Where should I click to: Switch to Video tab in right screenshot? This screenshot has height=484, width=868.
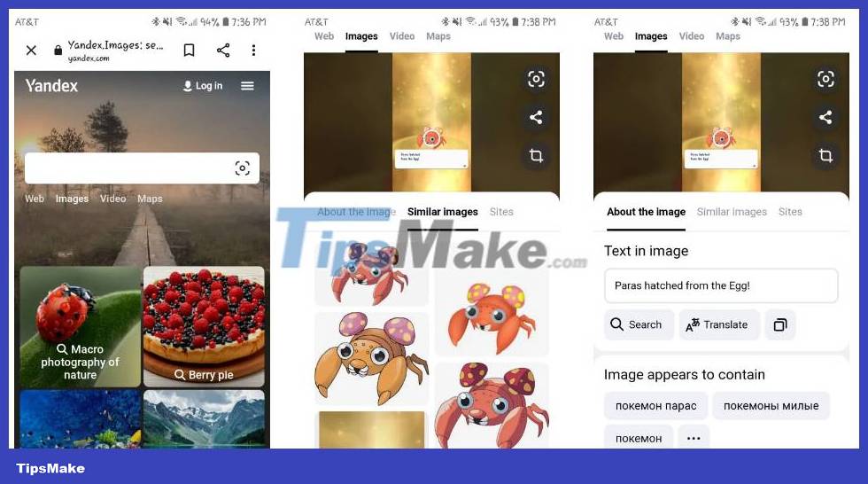pyautogui.click(x=692, y=36)
